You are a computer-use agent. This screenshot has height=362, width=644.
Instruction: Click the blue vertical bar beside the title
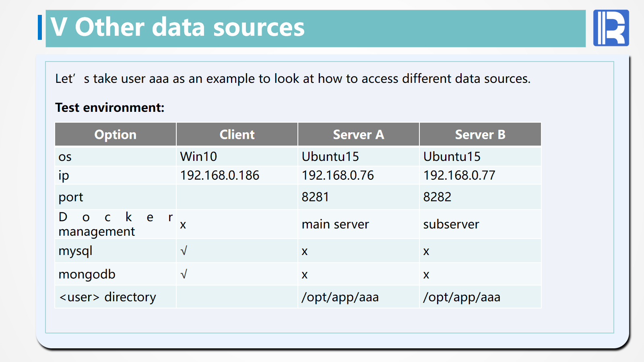(40, 27)
